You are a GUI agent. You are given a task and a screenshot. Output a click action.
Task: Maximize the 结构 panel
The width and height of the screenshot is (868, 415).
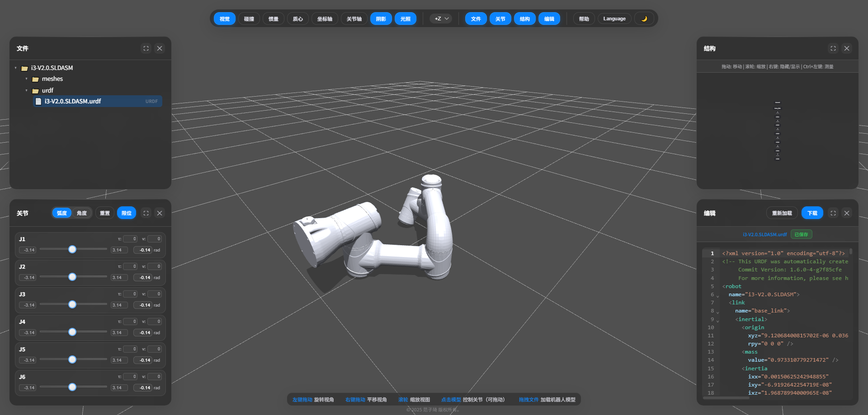click(x=833, y=48)
